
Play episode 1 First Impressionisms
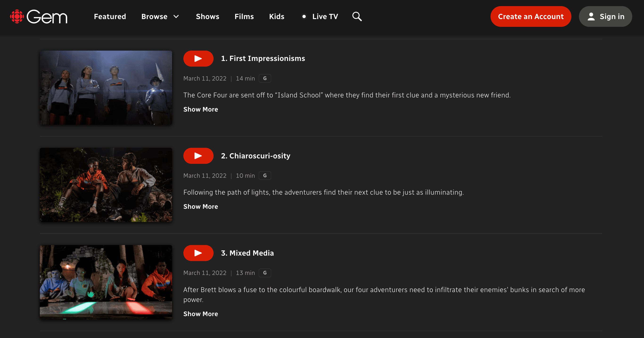(x=198, y=59)
